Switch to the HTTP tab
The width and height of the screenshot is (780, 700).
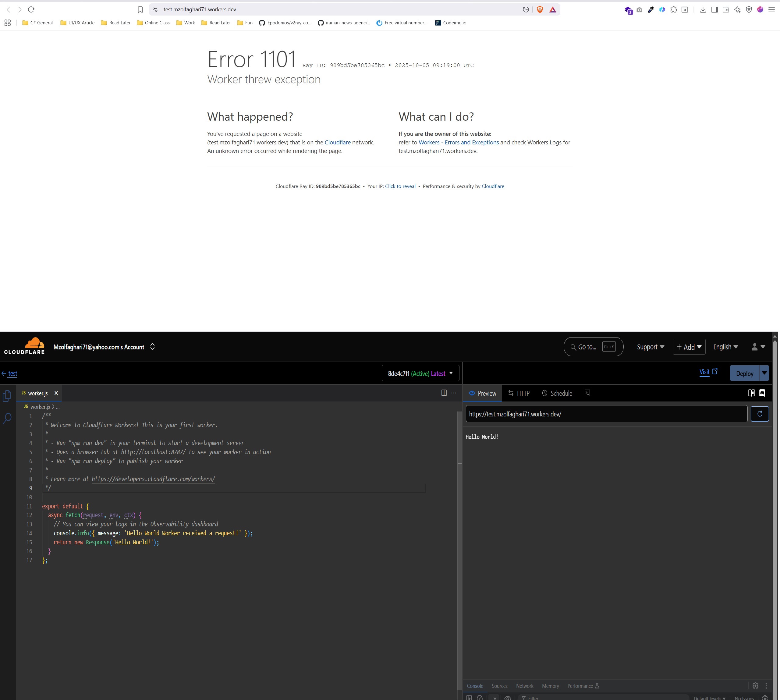click(519, 393)
